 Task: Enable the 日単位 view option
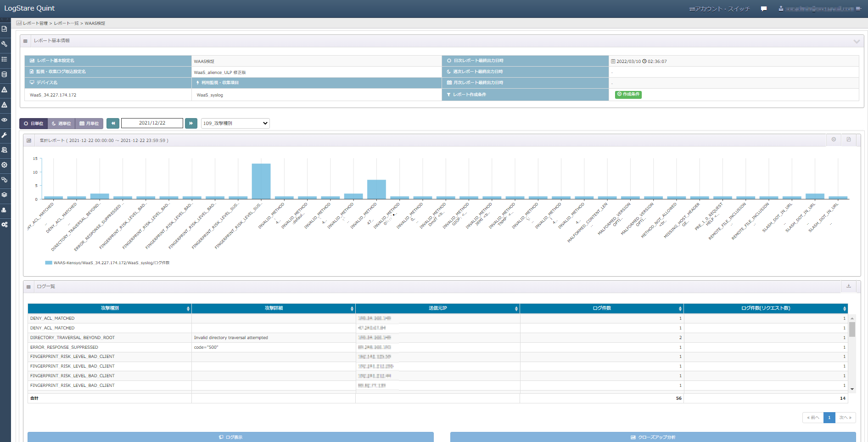[x=33, y=123]
